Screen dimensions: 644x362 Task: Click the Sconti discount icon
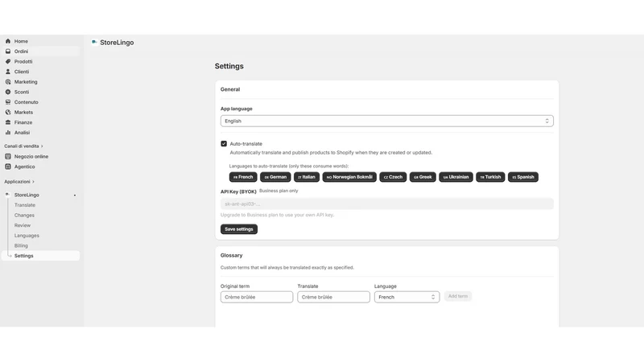pos(8,92)
